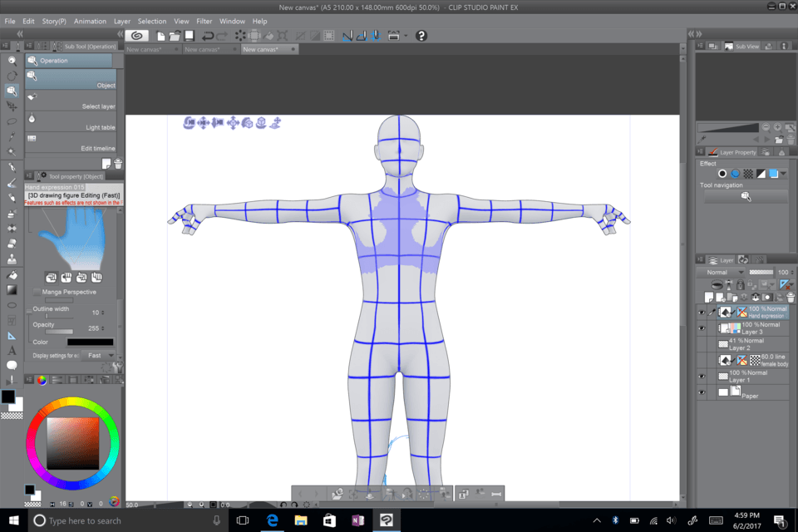Delete layer with the trash icon
798x532 pixels.
coord(791,297)
